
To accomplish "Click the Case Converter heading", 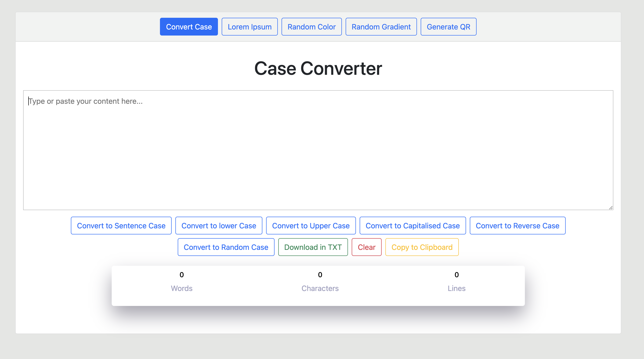I will [x=318, y=68].
